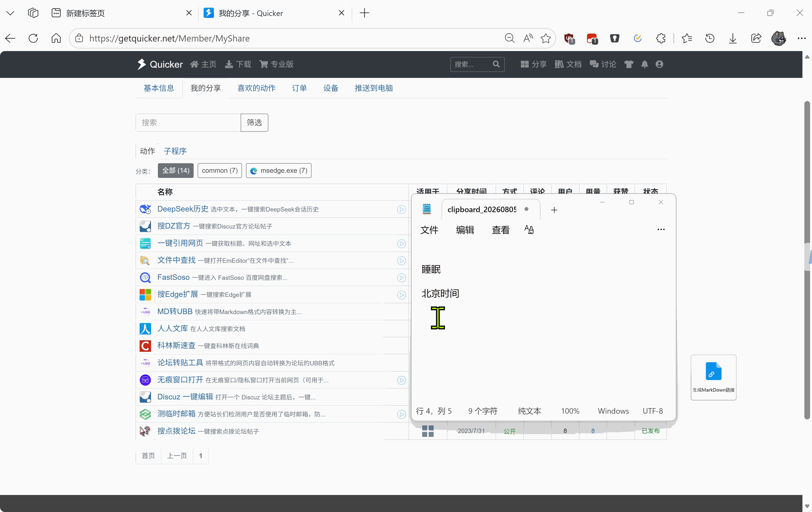Click play icon for 一键引用网页
The height and width of the screenshot is (512, 812).
click(x=401, y=243)
